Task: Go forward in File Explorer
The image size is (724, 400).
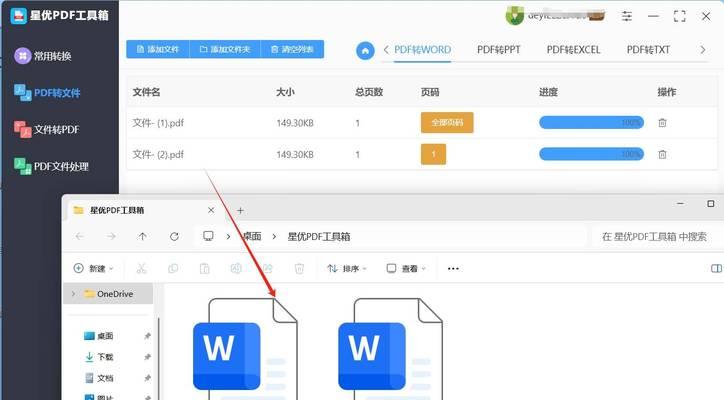Action: click(111, 236)
